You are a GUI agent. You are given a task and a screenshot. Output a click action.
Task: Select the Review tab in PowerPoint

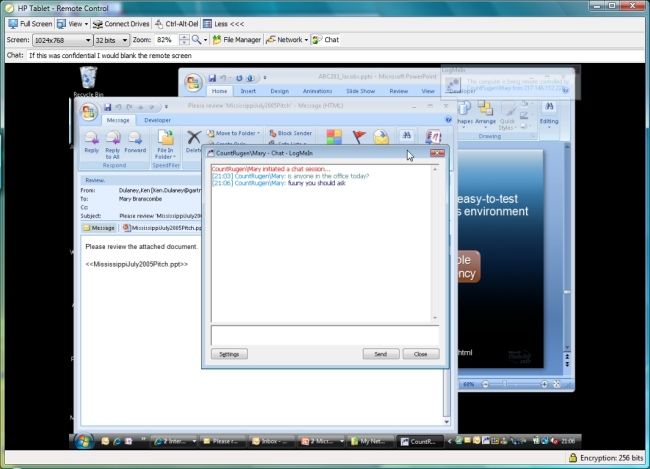(x=398, y=91)
